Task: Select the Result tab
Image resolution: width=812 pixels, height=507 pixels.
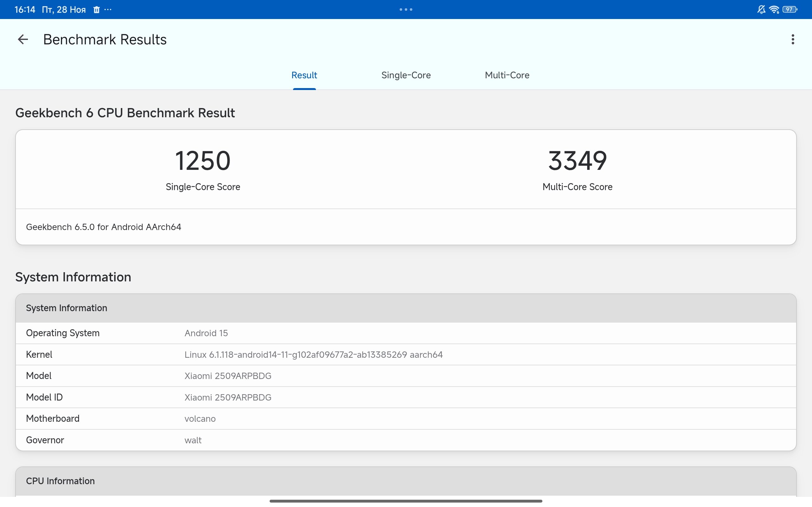Action: coord(304,75)
